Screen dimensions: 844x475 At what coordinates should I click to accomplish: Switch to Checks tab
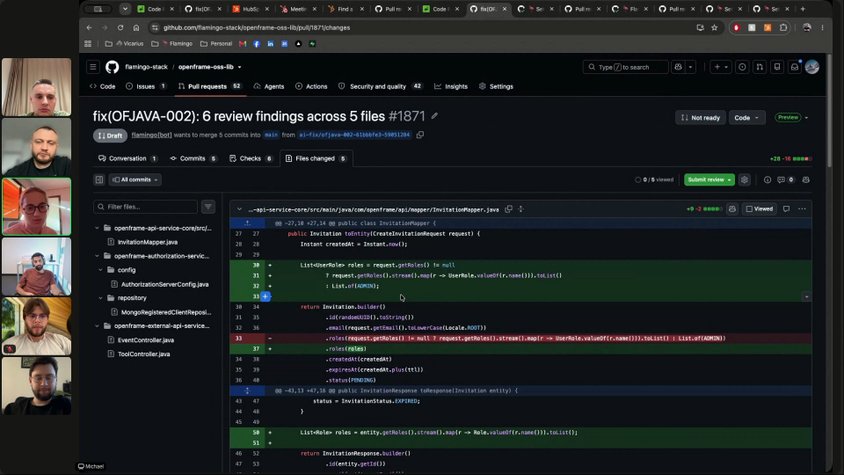(250, 158)
